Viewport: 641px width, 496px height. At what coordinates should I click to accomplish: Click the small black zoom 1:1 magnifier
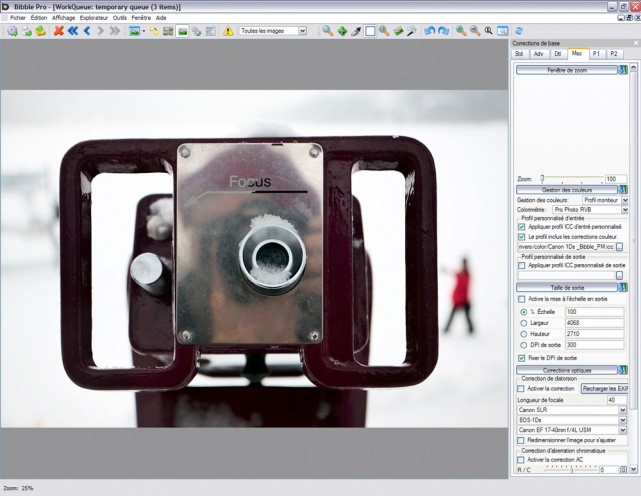coord(489,31)
